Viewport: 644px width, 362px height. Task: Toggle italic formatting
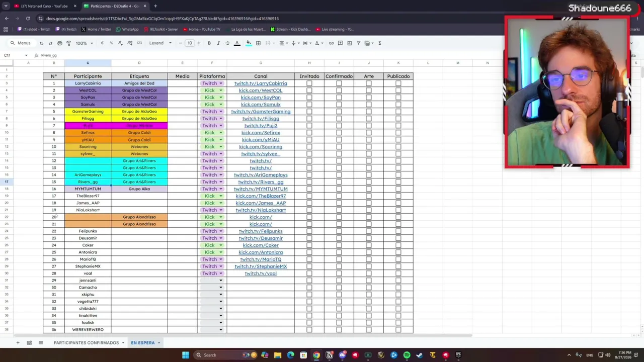pos(218,43)
